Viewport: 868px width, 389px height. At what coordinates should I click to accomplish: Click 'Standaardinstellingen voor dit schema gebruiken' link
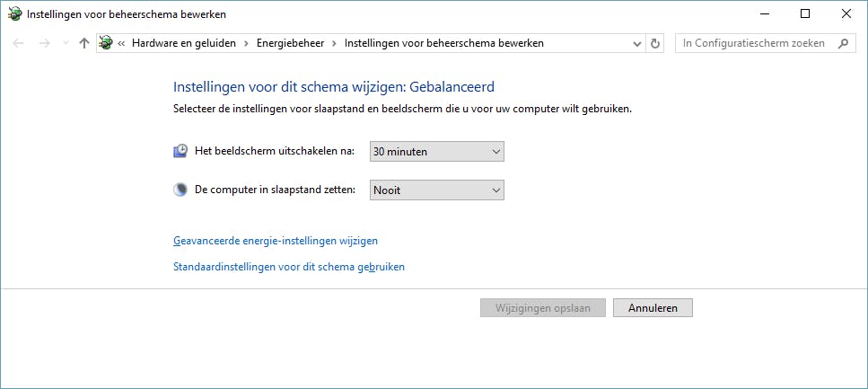[288, 267]
